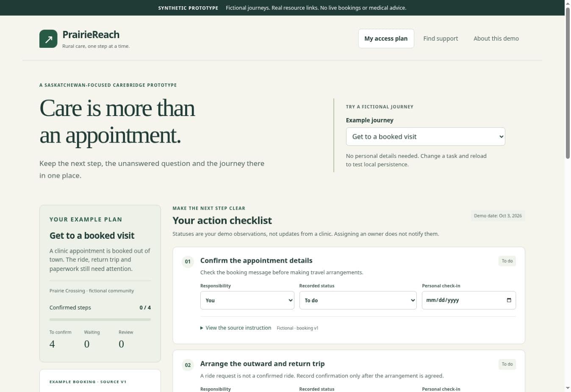This screenshot has width=571, height=392.
Task: Click the Rural care, one step at a time tagline
Action: pos(96,46)
